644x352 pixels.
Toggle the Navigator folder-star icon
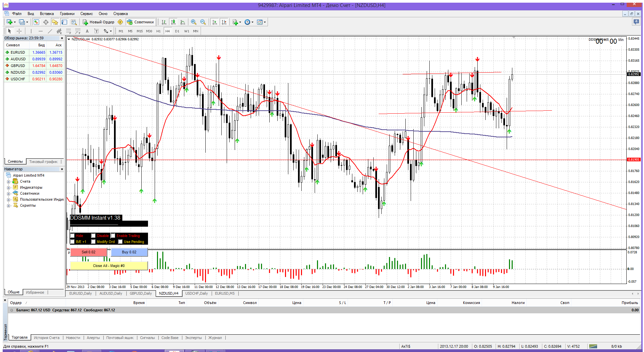coord(55,22)
